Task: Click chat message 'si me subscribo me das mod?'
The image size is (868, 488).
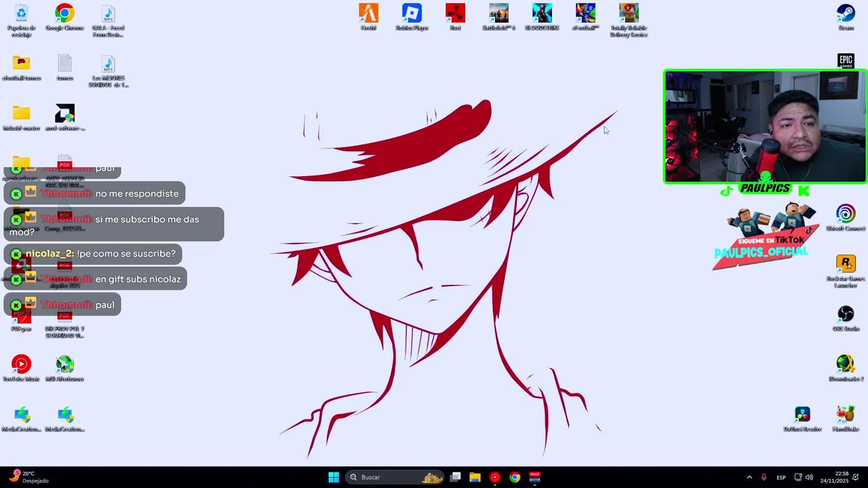Action: click(x=114, y=224)
